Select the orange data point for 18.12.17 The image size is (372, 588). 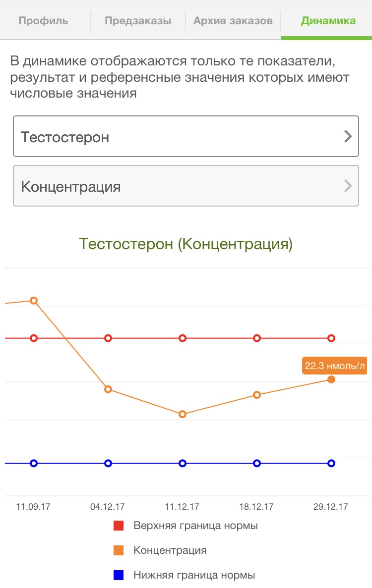click(257, 394)
